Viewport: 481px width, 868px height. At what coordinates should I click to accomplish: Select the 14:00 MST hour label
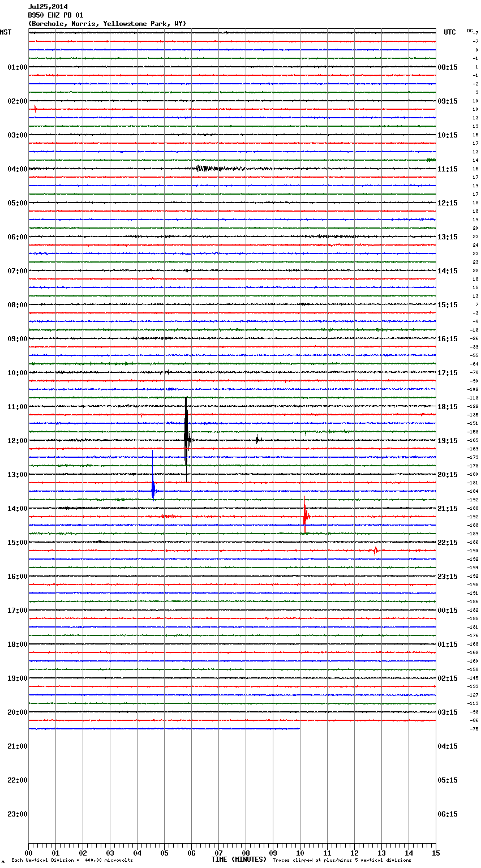point(18,508)
